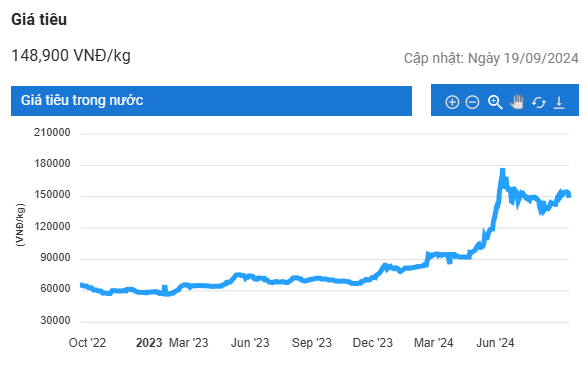Click the Mar '24 axis label
588x366 pixels.
click(x=434, y=342)
